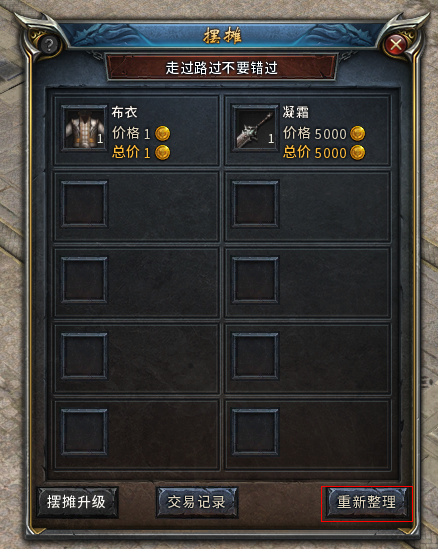The image size is (438, 549).
Task: Click the gold coin beside 凝霜 价格 5000
Action: [357, 133]
